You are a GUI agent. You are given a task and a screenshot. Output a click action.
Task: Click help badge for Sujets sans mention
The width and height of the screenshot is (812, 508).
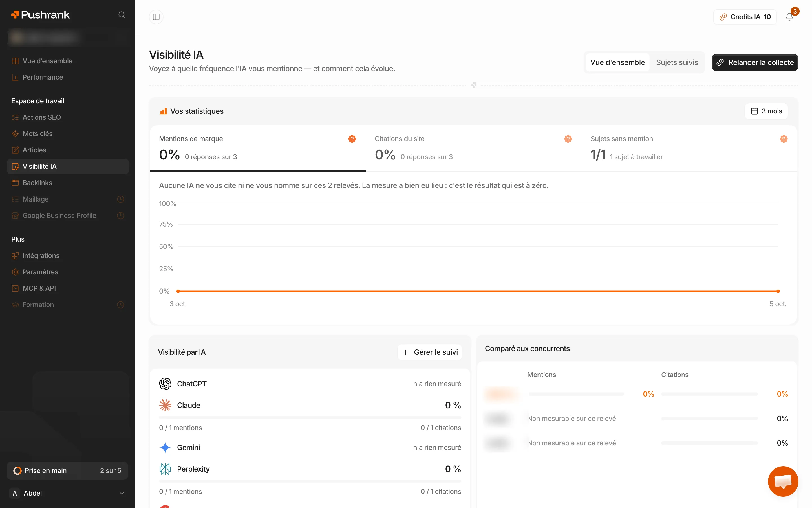784,139
